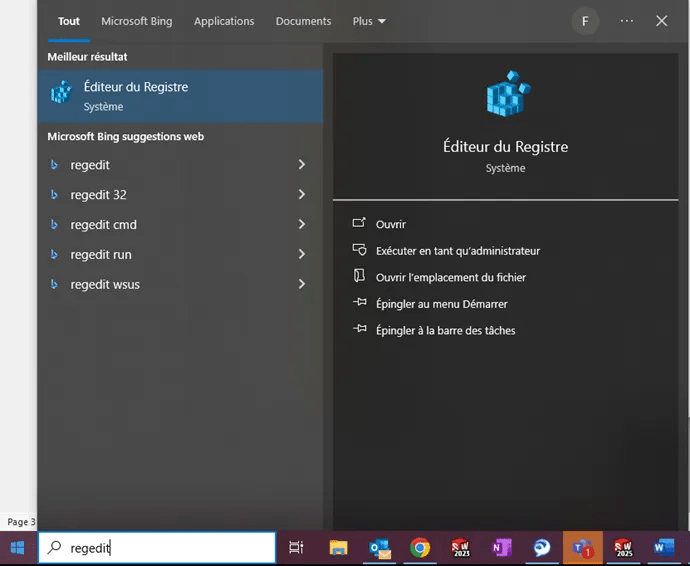This screenshot has height=566, width=690.
Task: Switch to the Documents tab
Action: pos(303,21)
